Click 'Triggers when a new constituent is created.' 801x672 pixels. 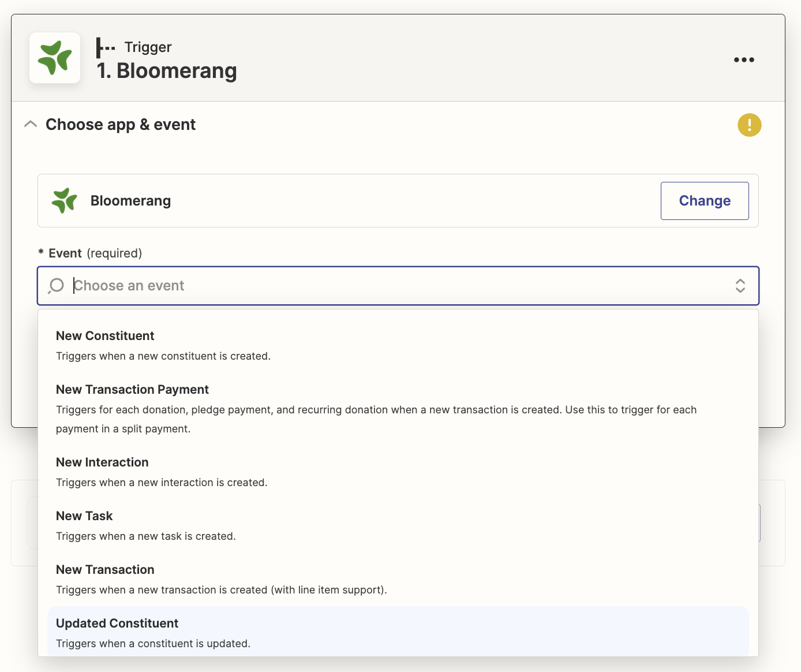(163, 356)
